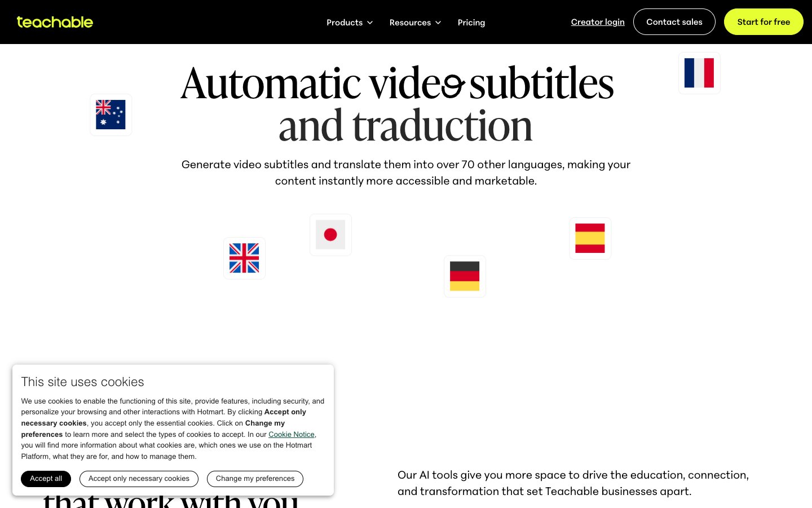Open the Creator login link
The height and width of the screenshot is (508, 812).
[598, 22]
